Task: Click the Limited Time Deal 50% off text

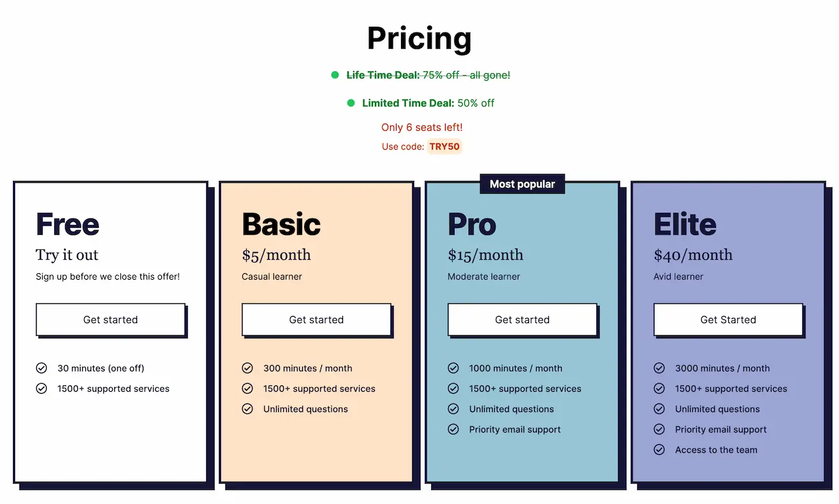Action: [428, 103]
